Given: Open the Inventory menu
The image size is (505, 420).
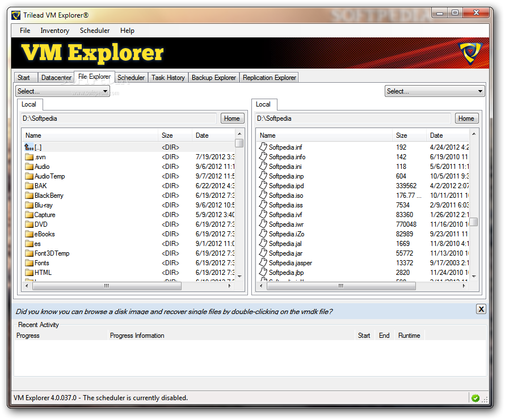Looking at the screenshot, I should [x=54, y=31].
